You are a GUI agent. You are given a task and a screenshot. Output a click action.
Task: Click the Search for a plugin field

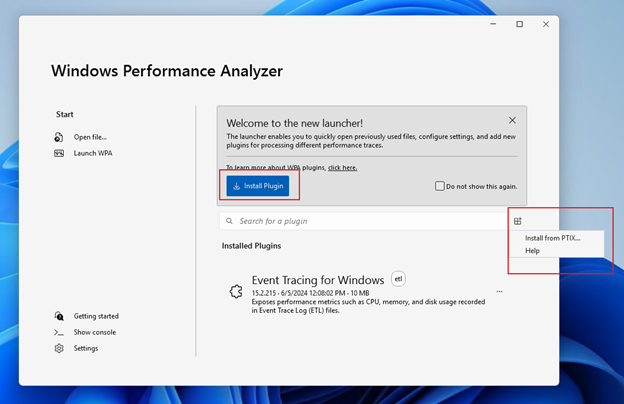pos(364,221)
